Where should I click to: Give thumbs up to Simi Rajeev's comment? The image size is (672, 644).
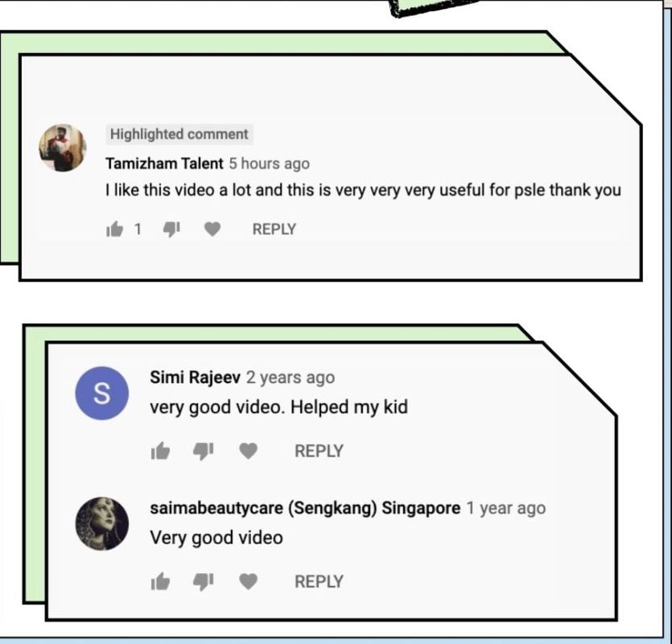click(160, 451)
